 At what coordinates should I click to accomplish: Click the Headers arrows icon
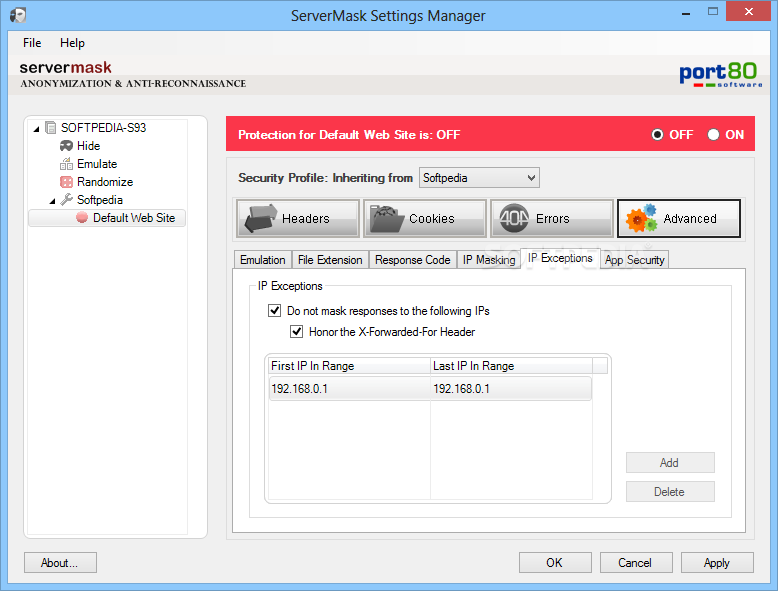click(260, 218)
